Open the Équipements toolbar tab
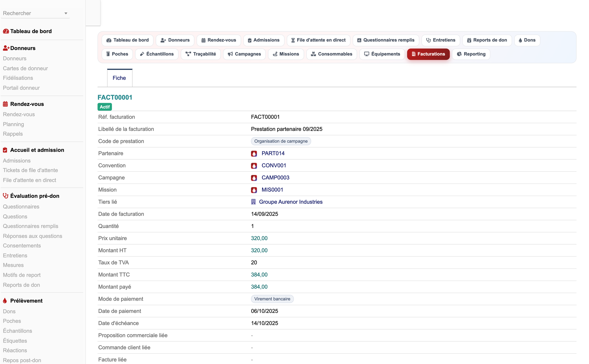 (382, 54)
